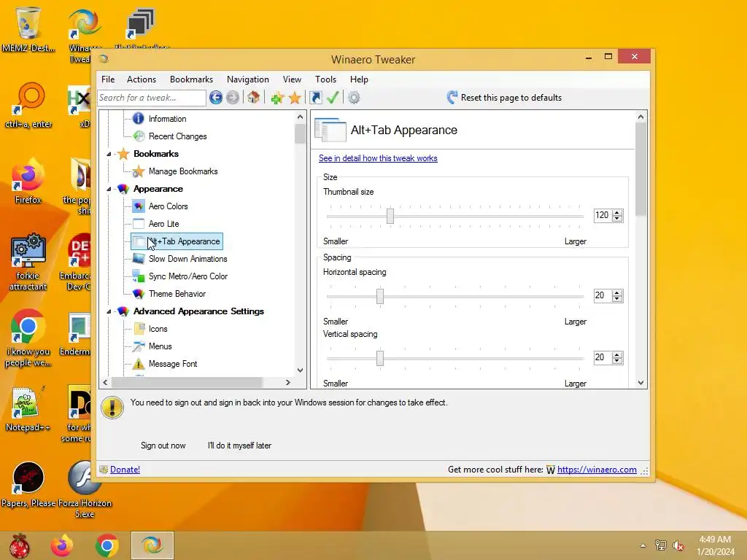Click the network tray icon
Image resolution: width=747 pixels, height=560 pixels.
coord(661,545)
